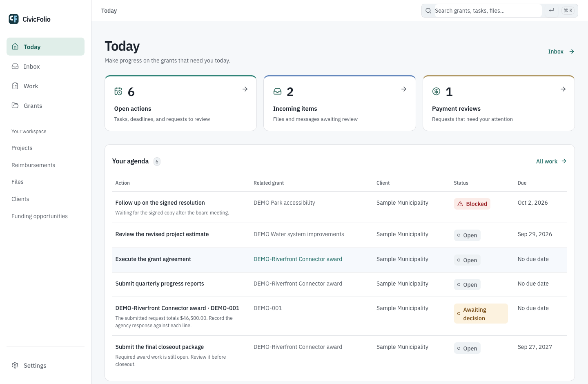Click the calendar-clock icon on Open actions card
The width and height of the screenshot is (588, 384).
(118, 92)
